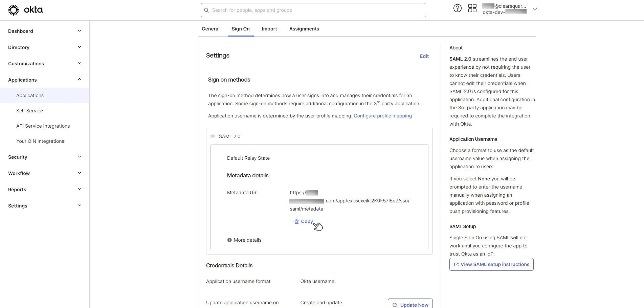Click Edit in Settings panel
The image size is (644, 308).
click(x=424, y=56)
